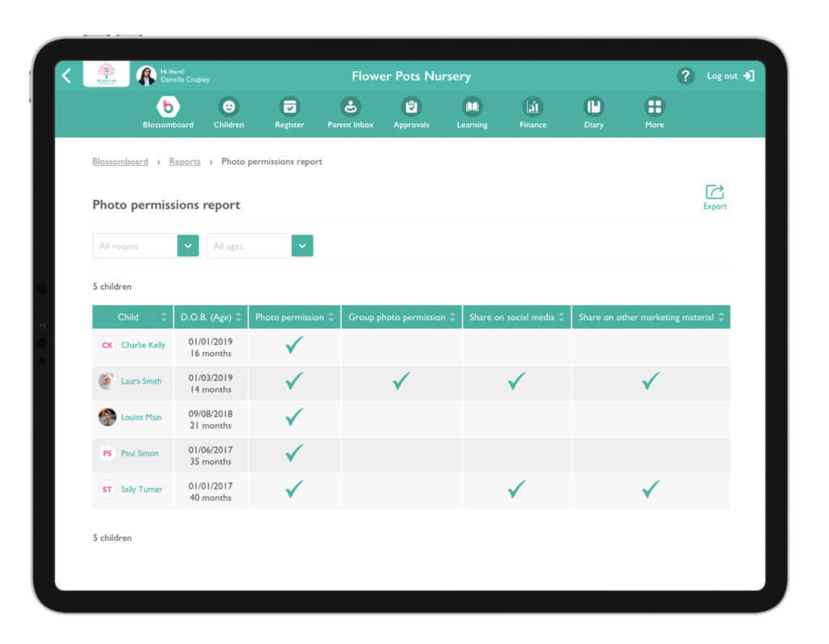Open the Finance chart icon
The height and width of the screenshot is (644, 829).
533,108
